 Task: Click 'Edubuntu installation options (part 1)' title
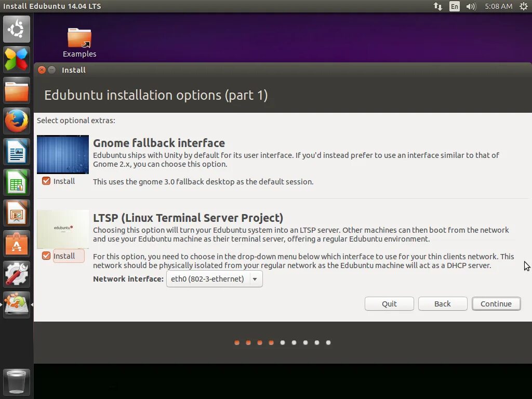point(156,96)
